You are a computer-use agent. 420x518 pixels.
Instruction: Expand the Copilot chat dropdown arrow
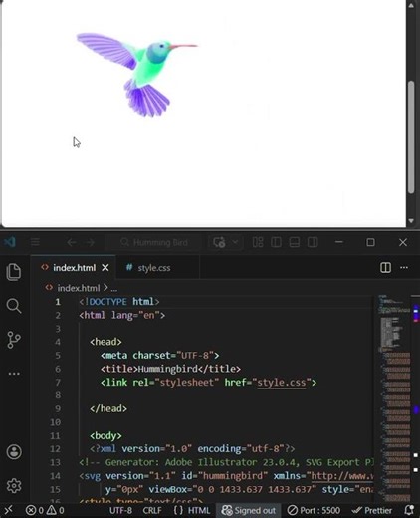click(x=235, y=242)
